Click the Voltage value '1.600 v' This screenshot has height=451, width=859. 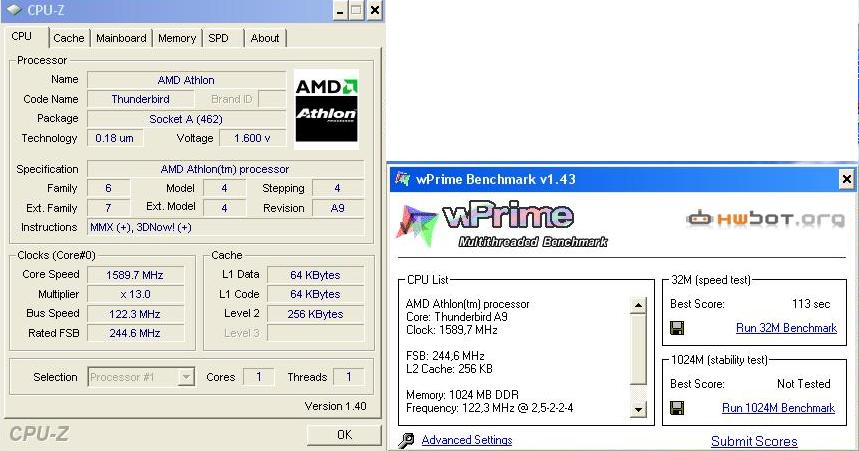(x=252, y=138)
